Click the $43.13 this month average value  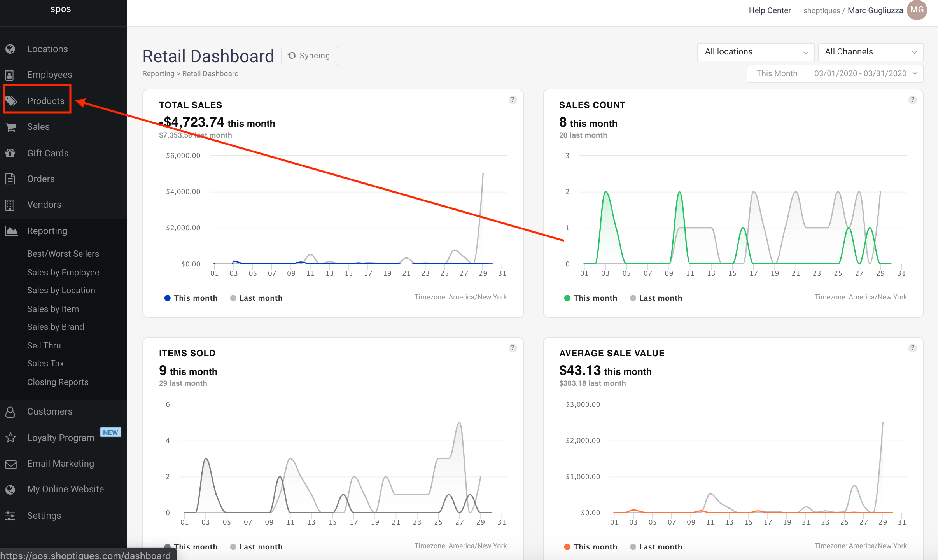605,371
